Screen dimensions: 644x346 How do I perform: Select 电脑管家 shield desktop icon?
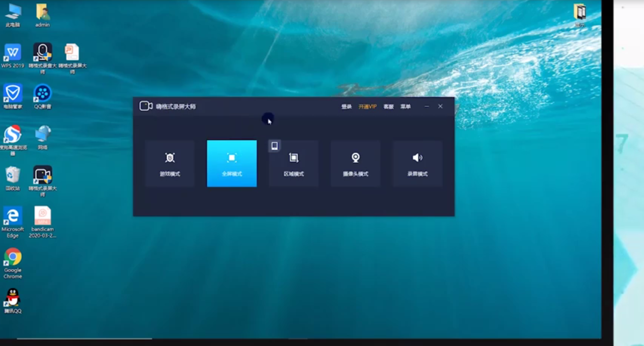tap(13, 97)
